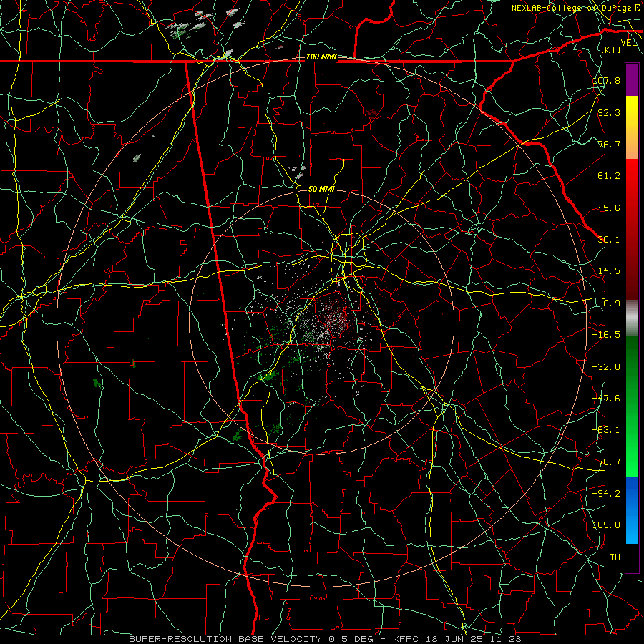
Task: Select the 14.5 velocity legend value
Action: pos(609,271)
